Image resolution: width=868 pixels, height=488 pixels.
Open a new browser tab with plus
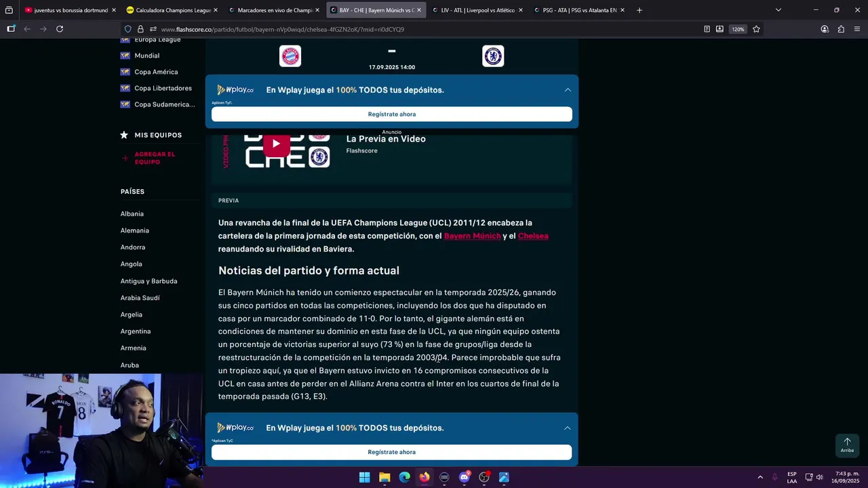(639, 10)
